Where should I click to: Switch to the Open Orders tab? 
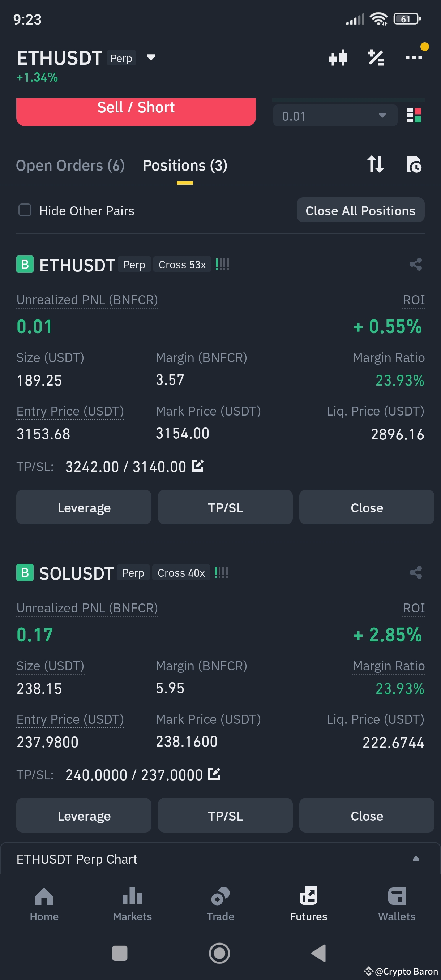[70, 165]
